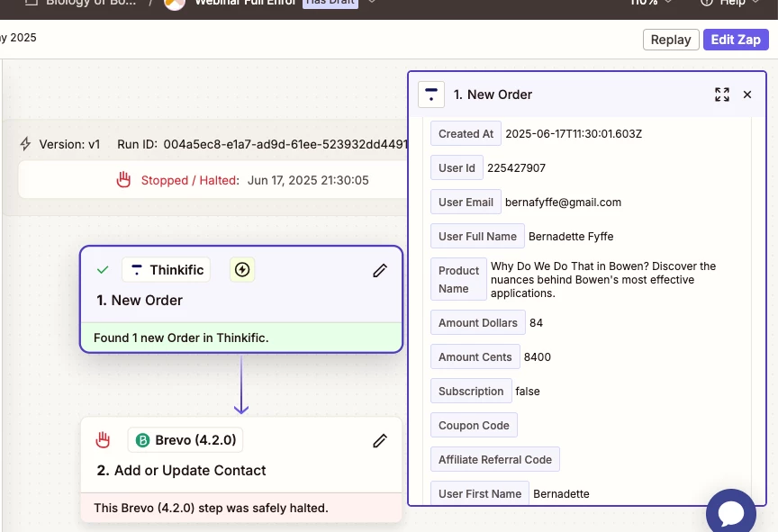Viewport: 778px width, 532px height.
Task: Click 'This Brevo (4.2.0) step was safely halted' message
Action: [211, 508]
